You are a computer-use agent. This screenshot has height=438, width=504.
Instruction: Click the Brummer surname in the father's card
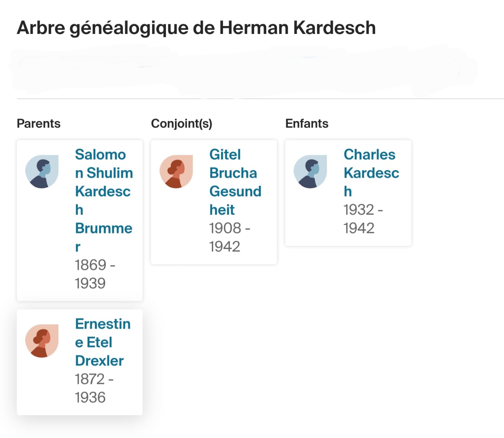coord(104,237)
